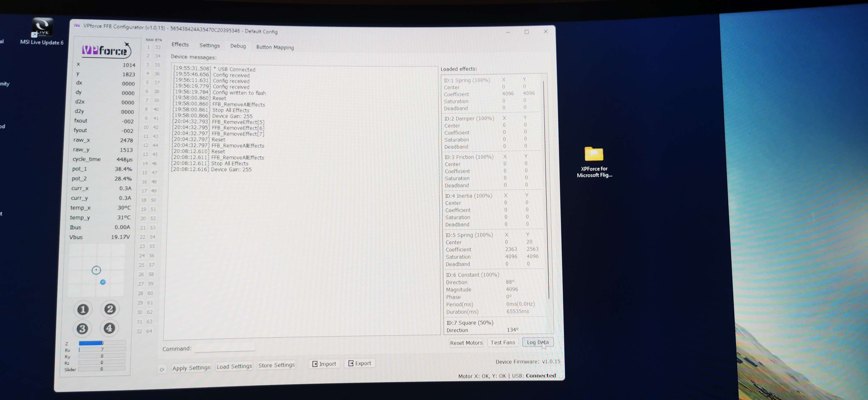Click the Export button
Image resolution: width=868 pixels, height=400 pixels.
[x=360, y=363]
